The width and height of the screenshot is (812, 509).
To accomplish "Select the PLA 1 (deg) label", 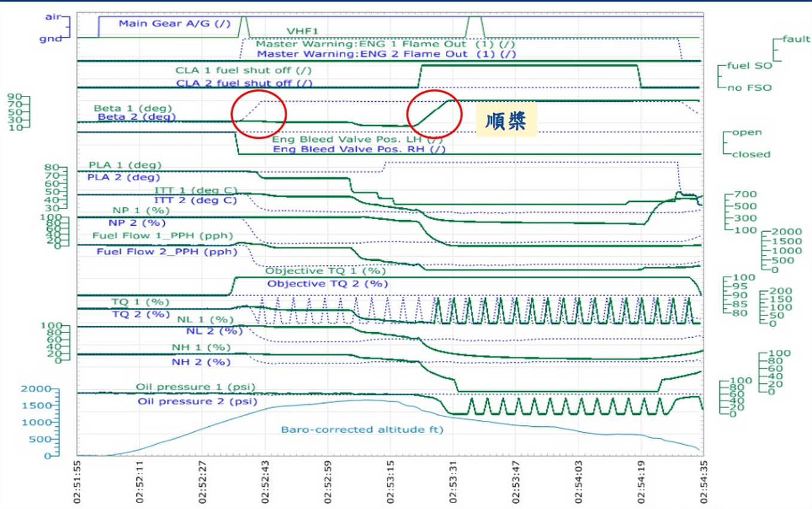I will coord(125,165).
